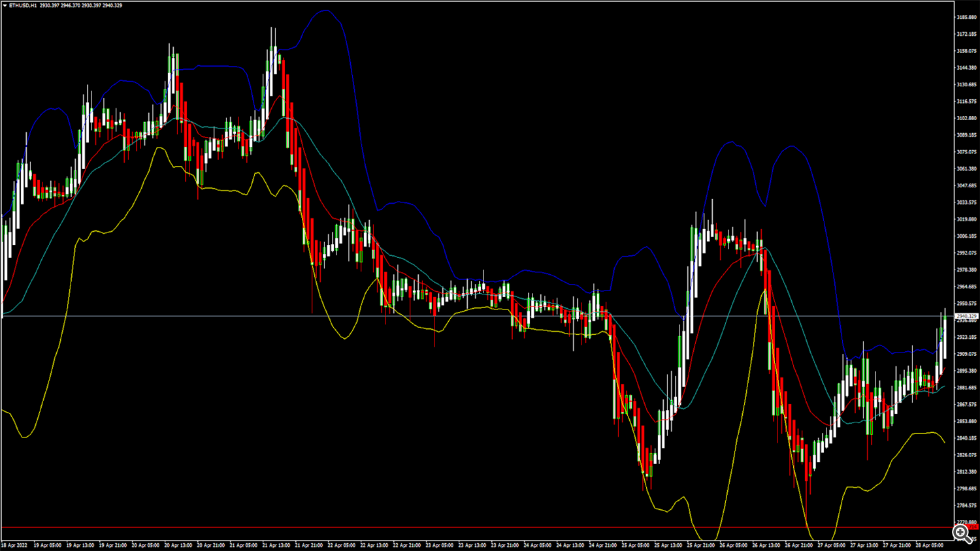Click the 26 Apr 13:00 time label

click(x=766, y=545)
